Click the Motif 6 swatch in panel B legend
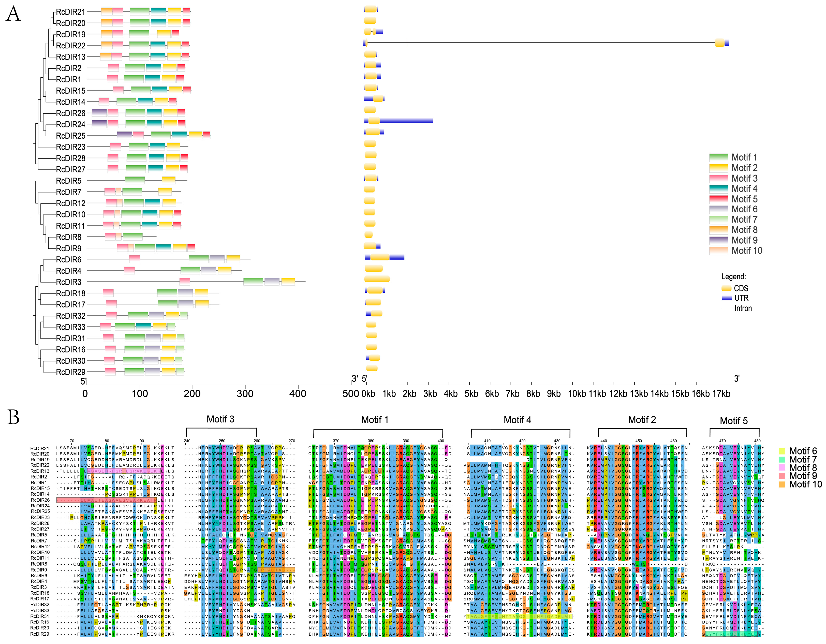The image size is (826, 644). coord(782,451)
